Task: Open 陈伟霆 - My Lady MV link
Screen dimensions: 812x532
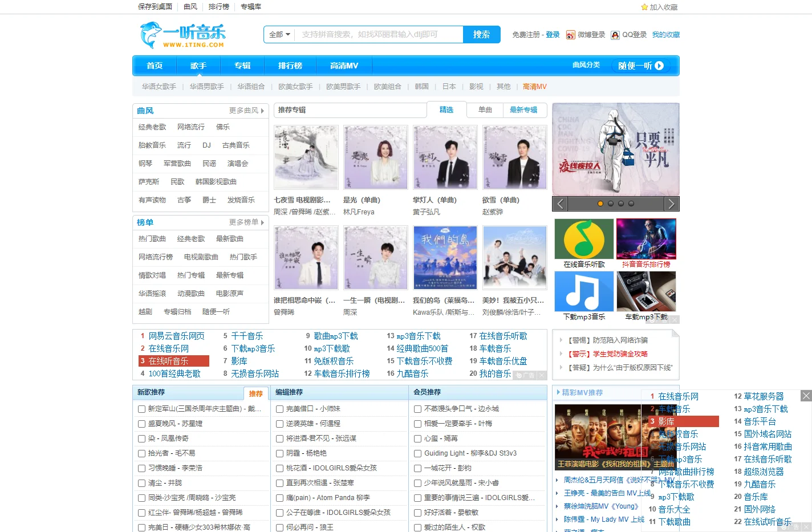Action: (604, 519)
